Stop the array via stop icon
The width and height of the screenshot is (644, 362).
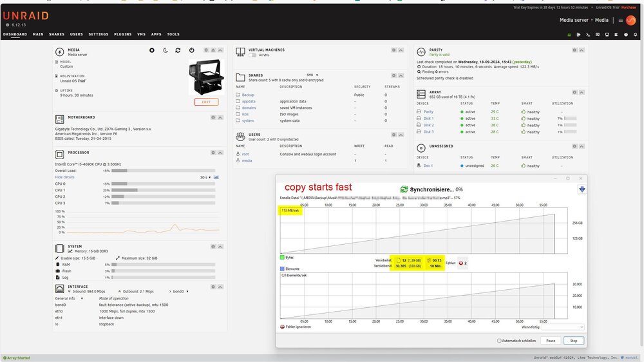(151, 50)
